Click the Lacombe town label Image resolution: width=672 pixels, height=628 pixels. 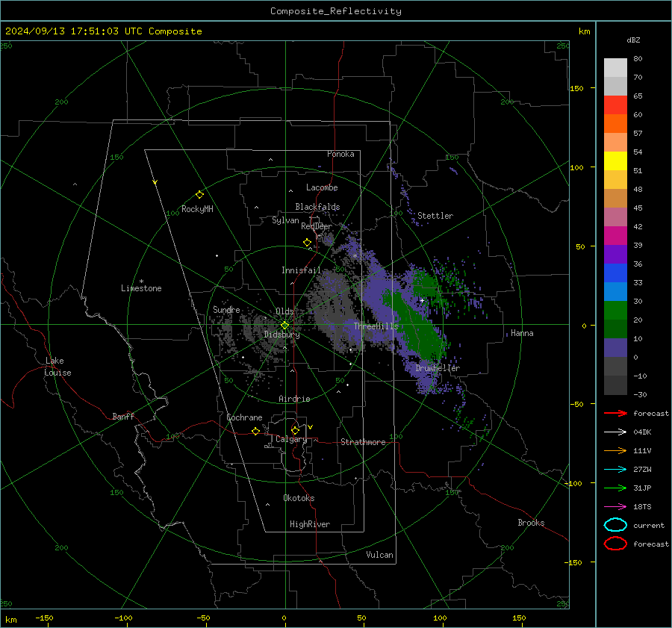click(322, 187)
